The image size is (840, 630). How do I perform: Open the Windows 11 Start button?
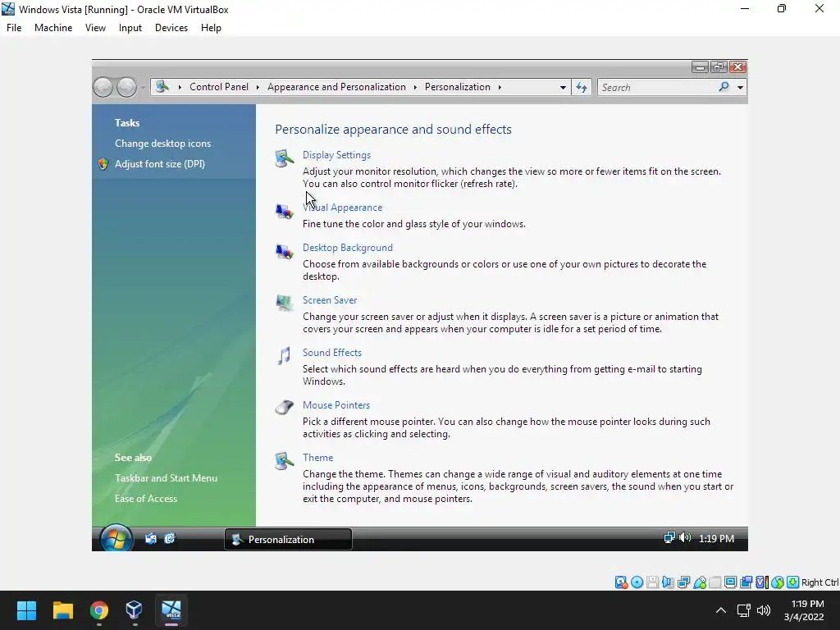click(26, 610)
